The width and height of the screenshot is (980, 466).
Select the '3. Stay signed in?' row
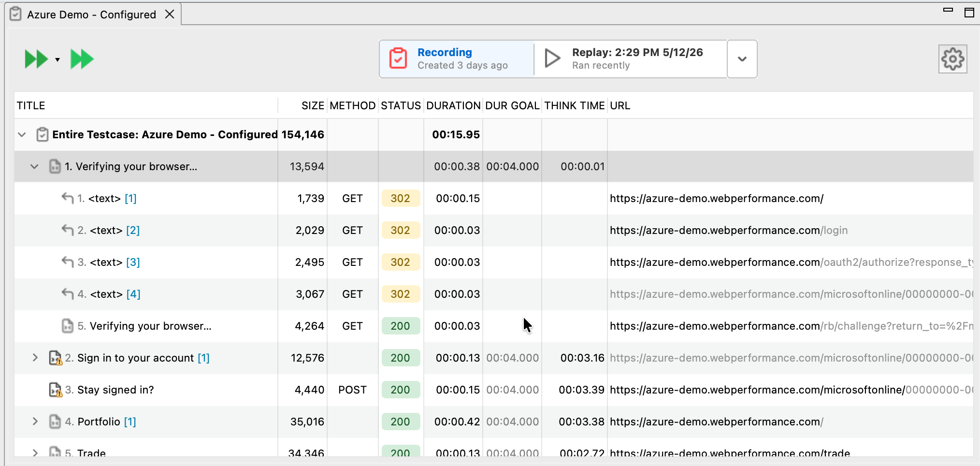click(494, 390)
